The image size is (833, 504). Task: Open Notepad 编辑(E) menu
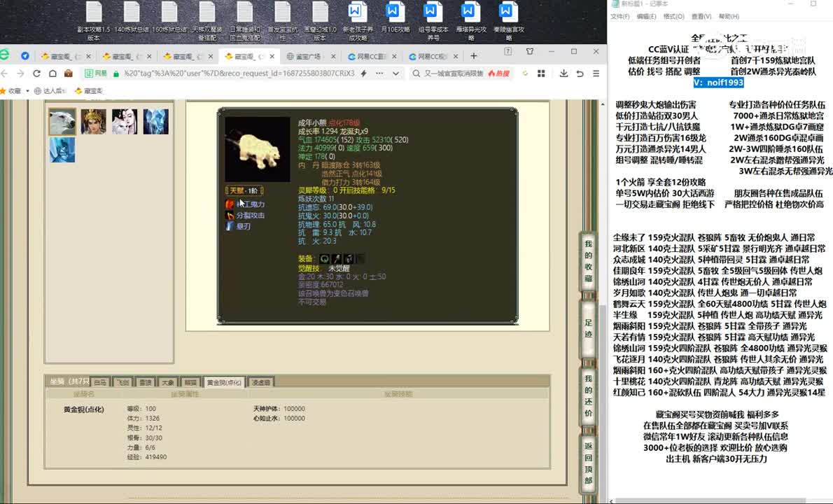click(x=646, y=17)
